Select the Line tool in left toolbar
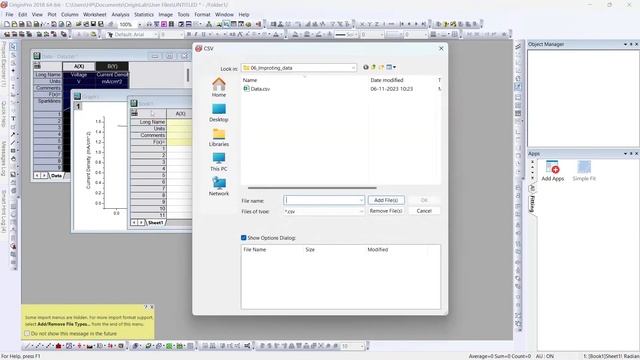 pos(13,142)
